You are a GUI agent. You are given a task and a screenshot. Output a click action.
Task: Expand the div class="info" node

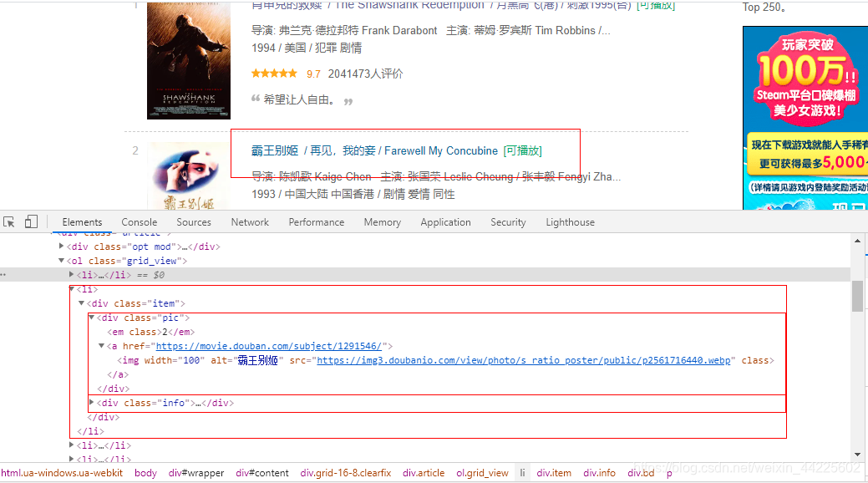coord(92,402)
